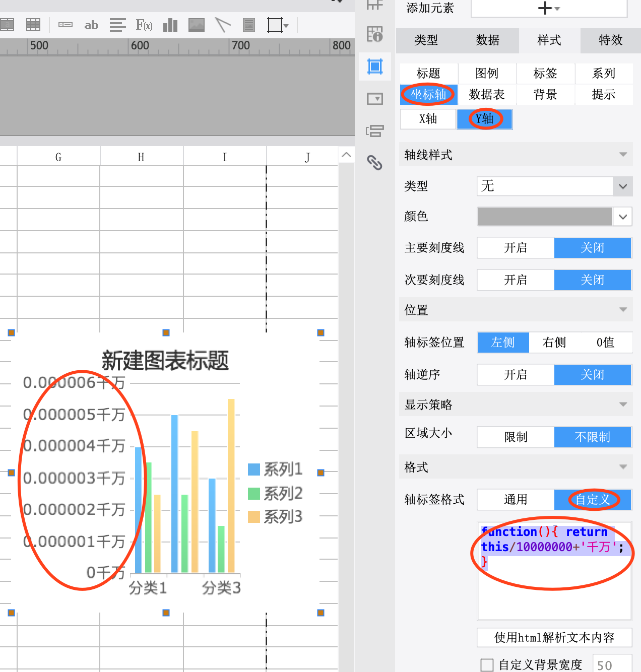Collapse the 格式 section
This screenshot has width=641, height=672.
[x=623, y=467]
